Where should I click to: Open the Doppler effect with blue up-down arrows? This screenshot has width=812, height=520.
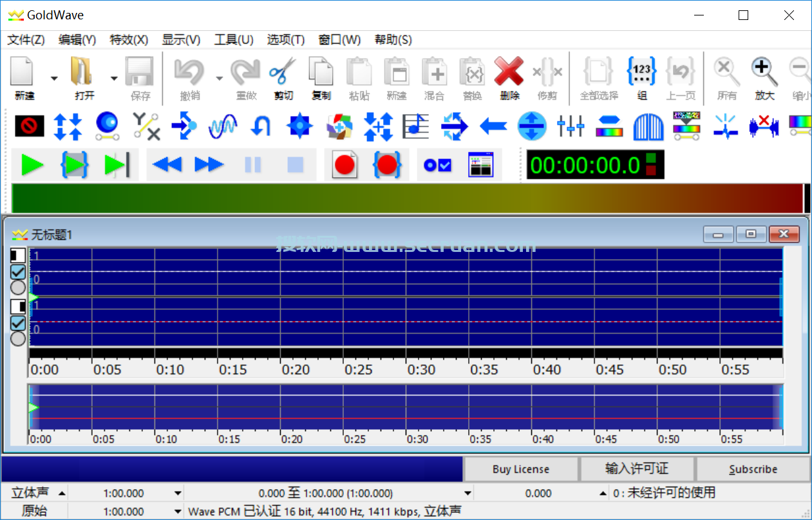(68, 126)
